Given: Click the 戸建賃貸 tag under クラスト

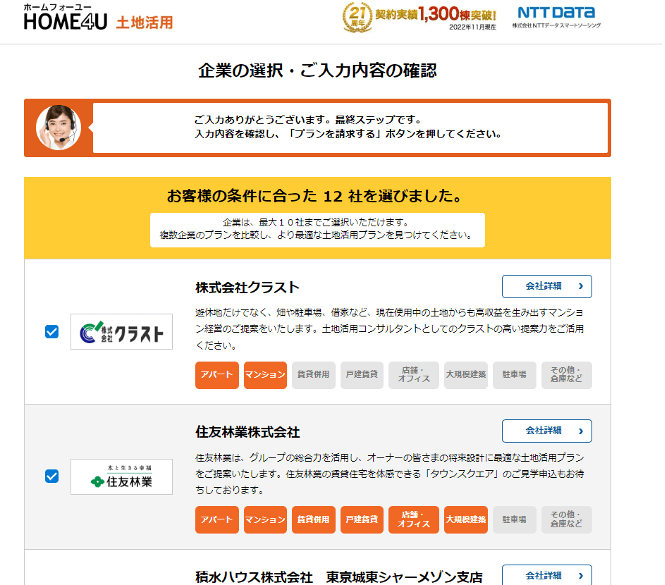Looking at the screenshot, I should coord(362,375).
